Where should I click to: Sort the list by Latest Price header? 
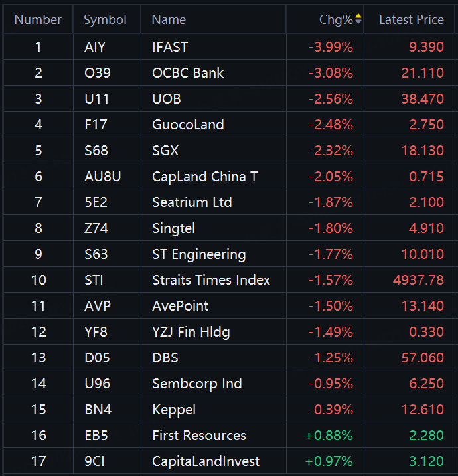(411, 20)
